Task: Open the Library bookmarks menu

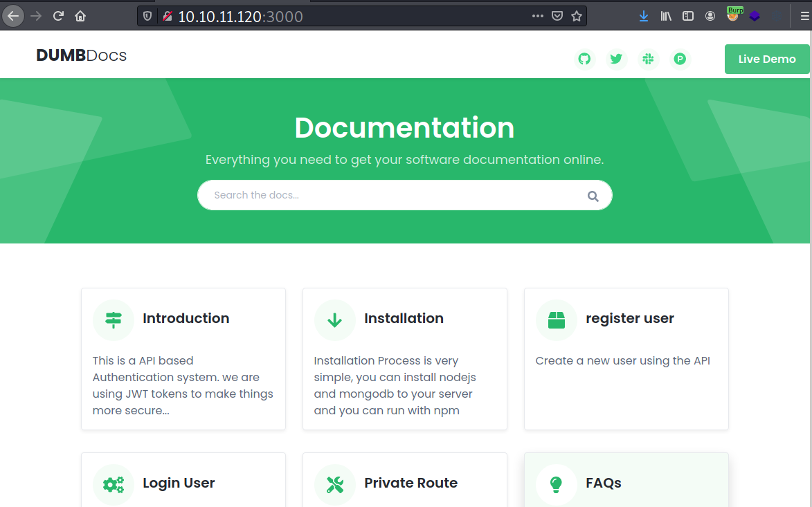Action: click(x=666, y=16)
